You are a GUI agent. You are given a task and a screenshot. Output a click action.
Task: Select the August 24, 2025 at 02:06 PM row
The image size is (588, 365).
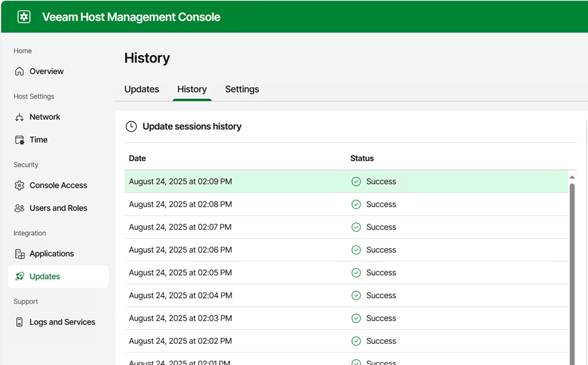(x=346, y=250)
